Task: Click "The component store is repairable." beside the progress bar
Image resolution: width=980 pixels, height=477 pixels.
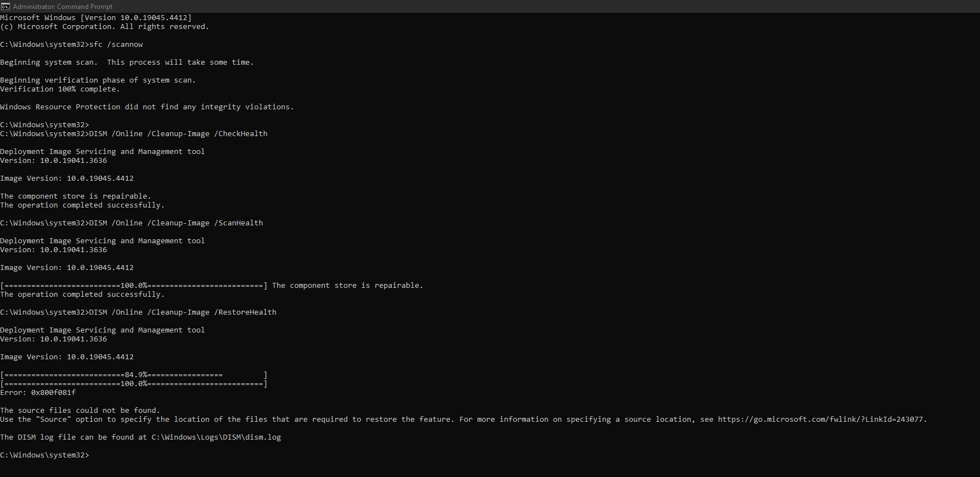Action: (x=348, y=286)
